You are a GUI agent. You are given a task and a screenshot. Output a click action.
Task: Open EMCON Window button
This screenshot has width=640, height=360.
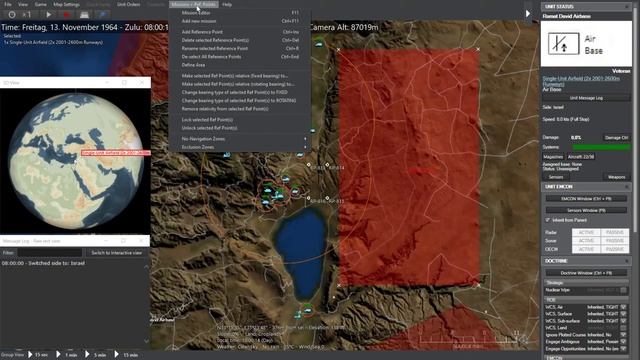click(x=586, y=199)
